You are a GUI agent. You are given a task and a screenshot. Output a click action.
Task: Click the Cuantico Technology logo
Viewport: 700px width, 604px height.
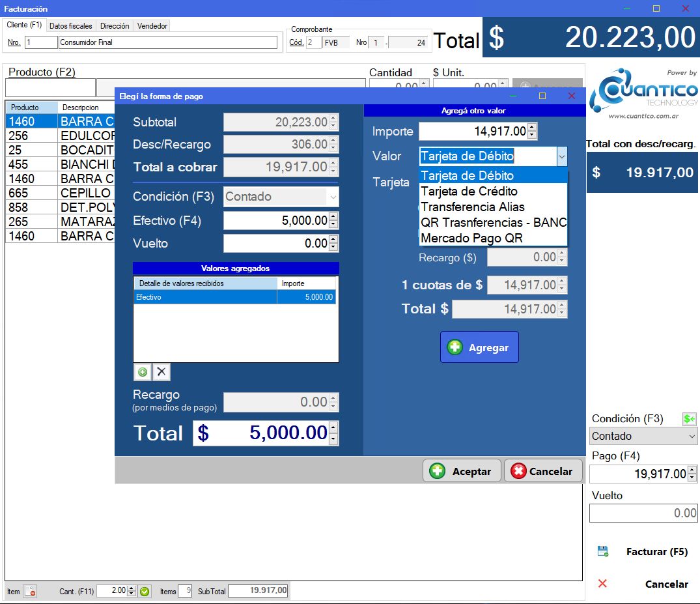coord(643,93)
